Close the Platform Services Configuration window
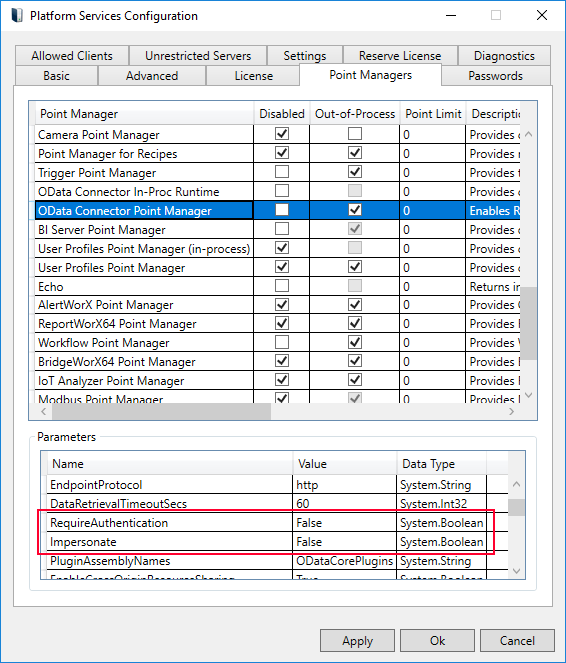 point(541,16)
